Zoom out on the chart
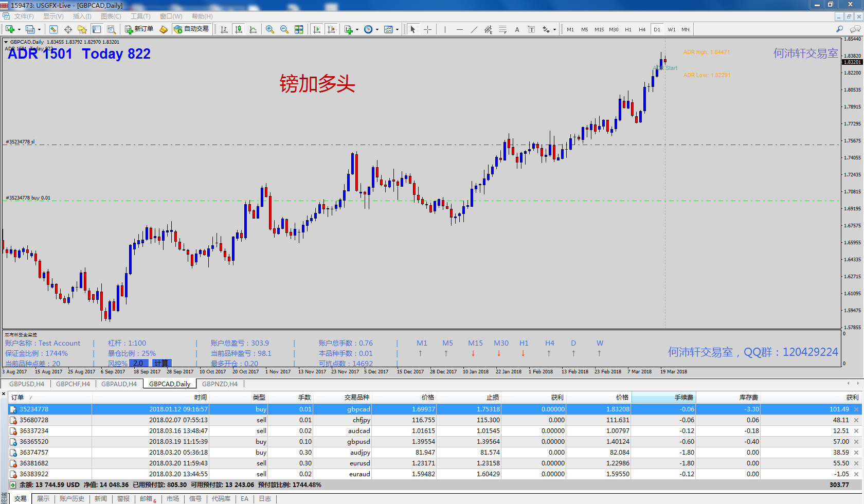 click(x=284, y=29)
